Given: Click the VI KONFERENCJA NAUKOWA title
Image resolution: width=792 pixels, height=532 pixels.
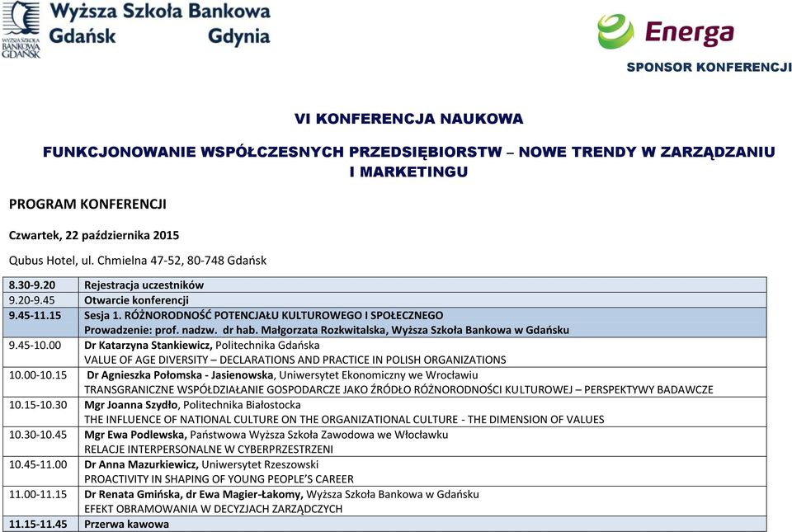Looking at the screenshot, I should point(408,119).
